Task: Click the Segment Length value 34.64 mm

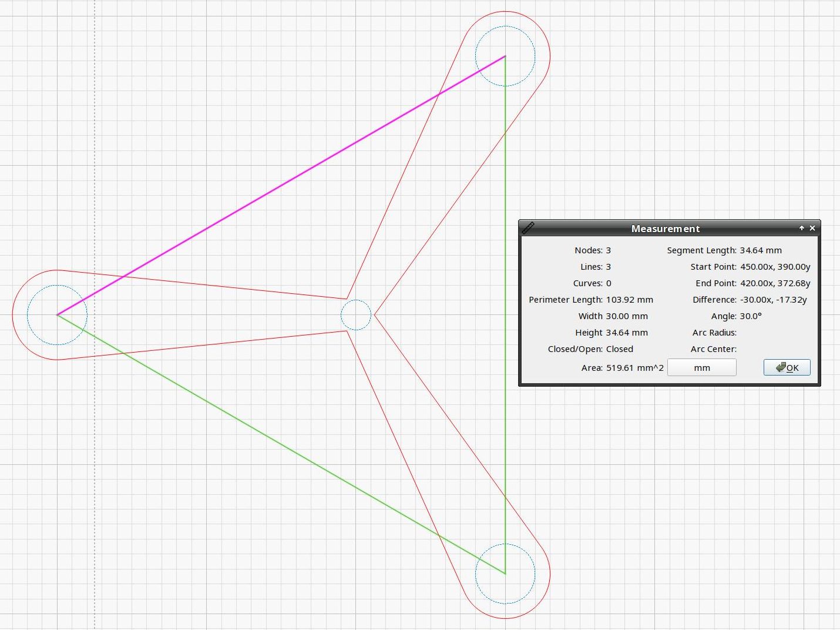Action: [761, 250]
